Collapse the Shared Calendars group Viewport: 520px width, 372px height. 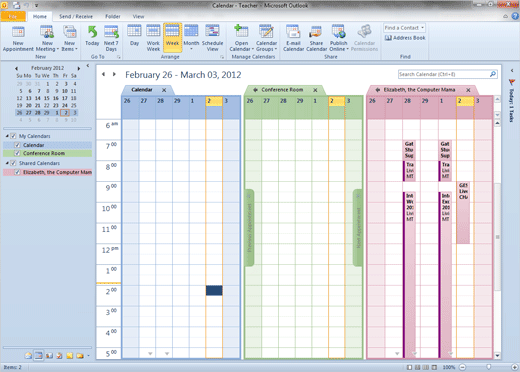coord(7,163)
